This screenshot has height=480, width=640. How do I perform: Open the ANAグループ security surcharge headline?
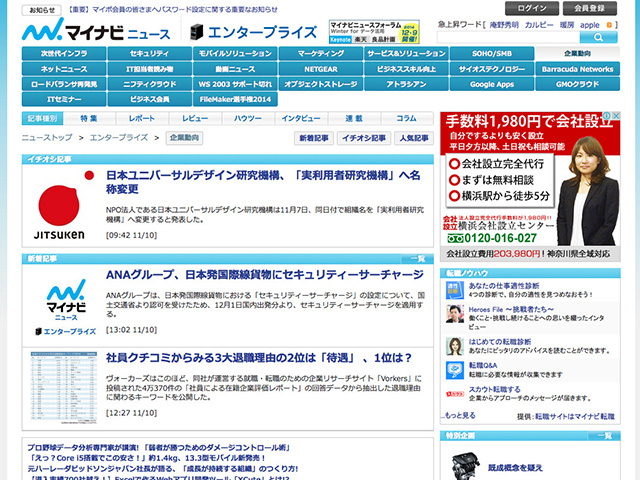[264, 275]
